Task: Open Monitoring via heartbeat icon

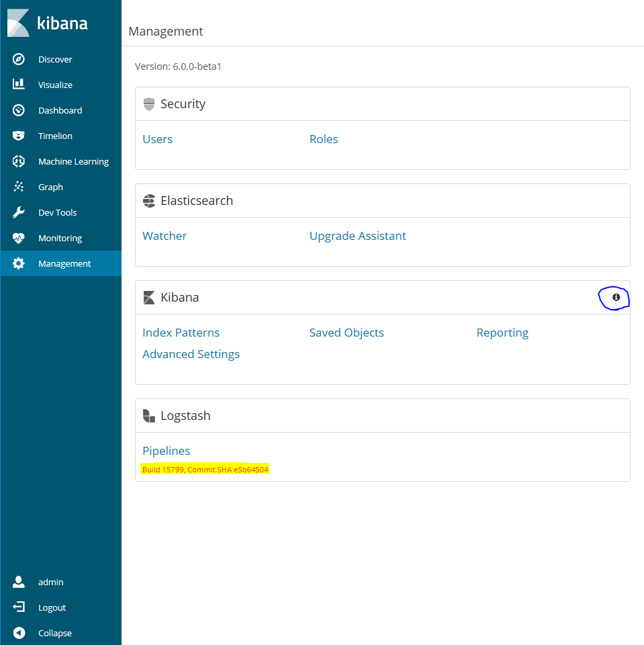Action: click(x=19, y=238)
